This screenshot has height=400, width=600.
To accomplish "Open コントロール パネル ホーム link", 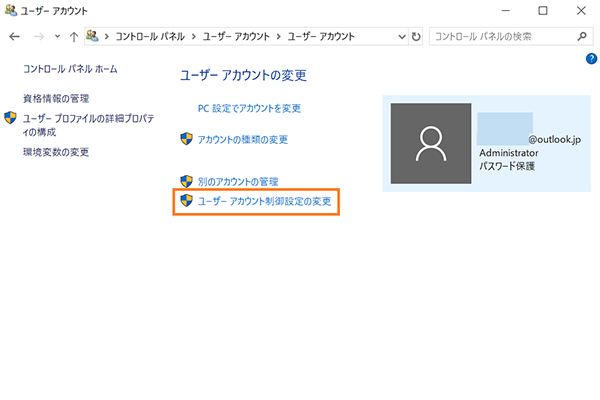I will tap(70, 69).
